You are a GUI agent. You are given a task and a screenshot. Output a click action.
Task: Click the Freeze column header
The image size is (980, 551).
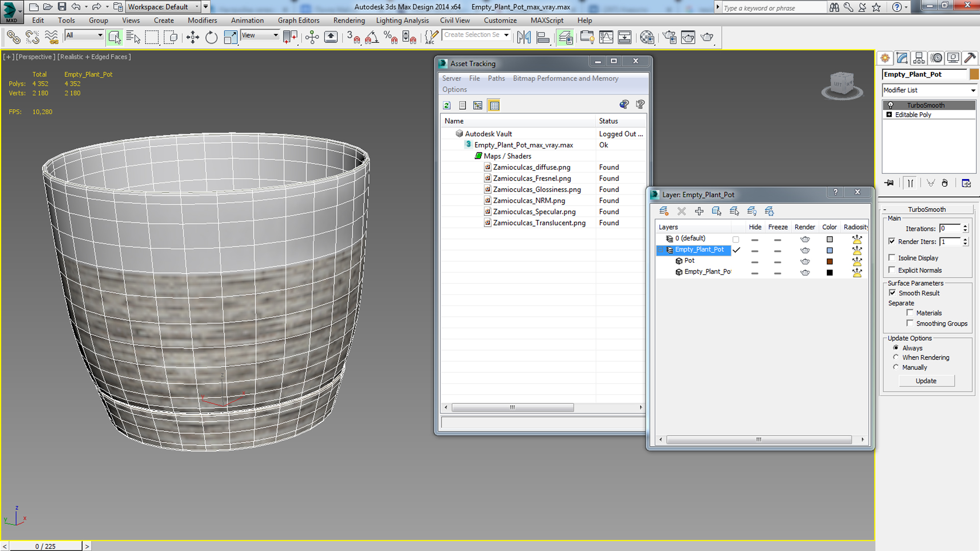click(x=778, y=227)
